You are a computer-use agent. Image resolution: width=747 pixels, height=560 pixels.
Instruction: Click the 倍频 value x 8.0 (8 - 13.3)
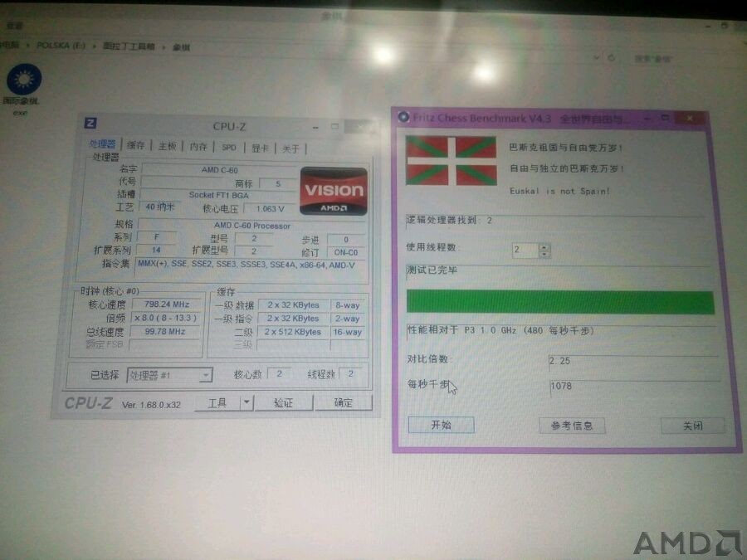(166, 318)
